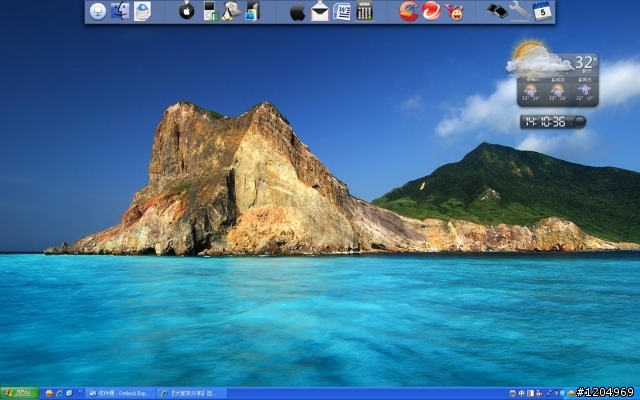Click the 中 input method tray icon

pyautogui.click(x=522, y=393)
